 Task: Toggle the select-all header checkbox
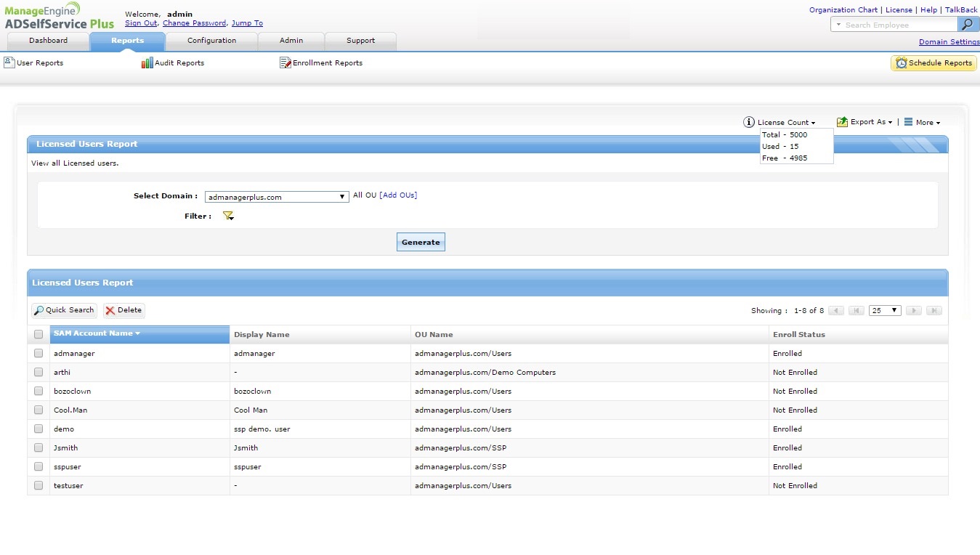pyautogui.click(x=39, y=335)
